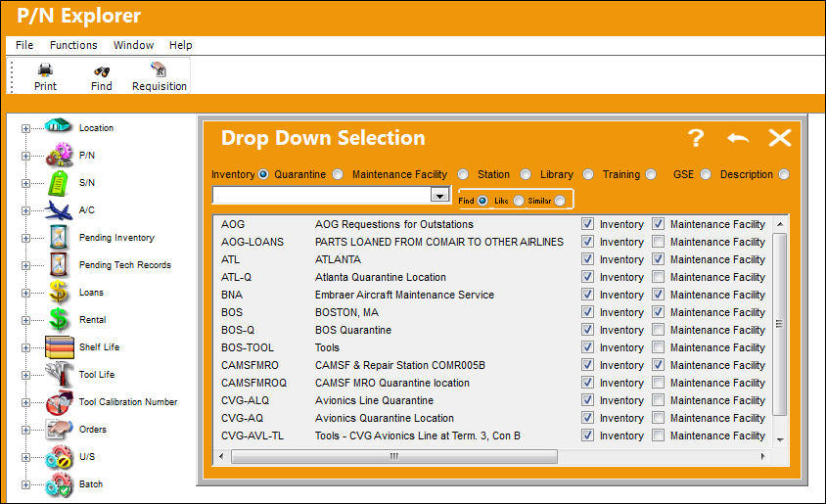Select the U/S gears icon

59,457
